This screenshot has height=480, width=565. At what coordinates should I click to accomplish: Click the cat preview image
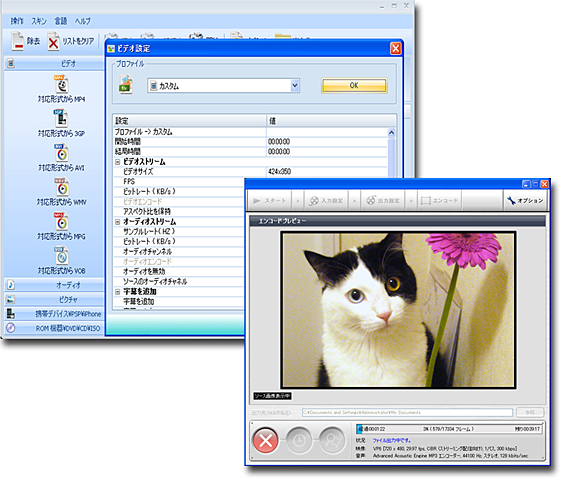398,310
